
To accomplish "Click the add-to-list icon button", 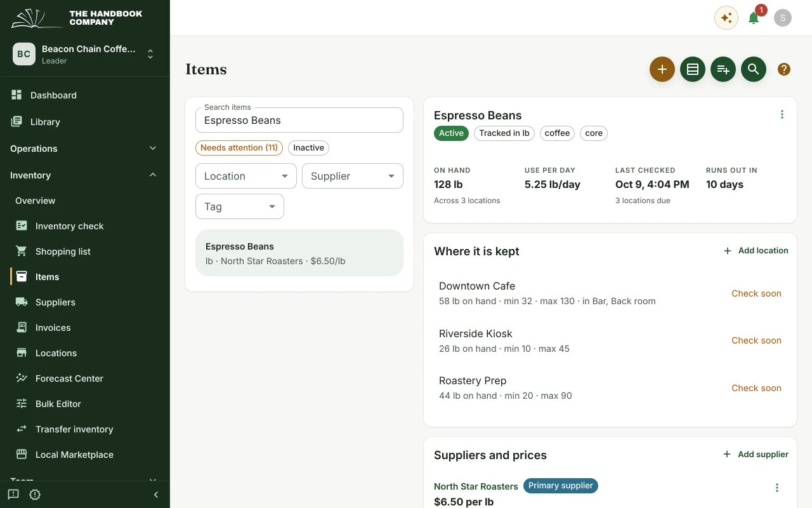I will pyautogui.click(x=723, y=69).
